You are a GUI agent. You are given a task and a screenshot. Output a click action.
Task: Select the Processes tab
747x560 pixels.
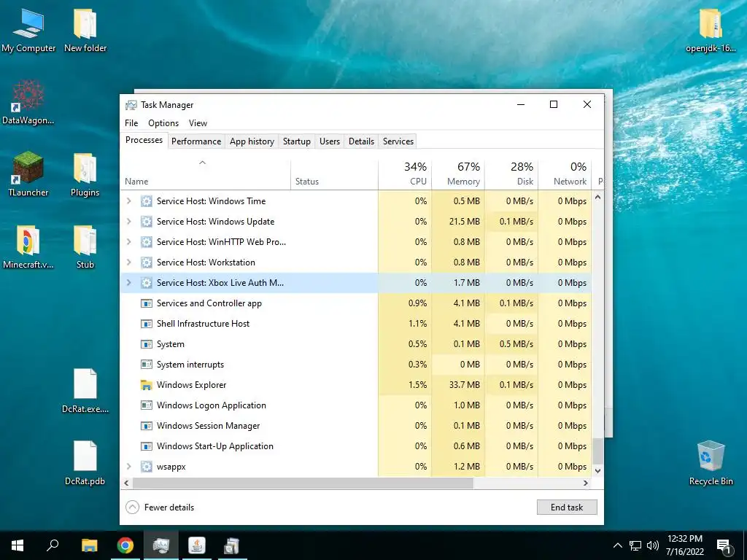point(144,140)
